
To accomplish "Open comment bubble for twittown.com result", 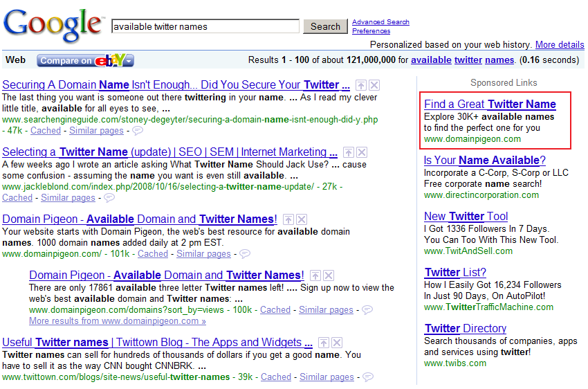I will point(368,377).
